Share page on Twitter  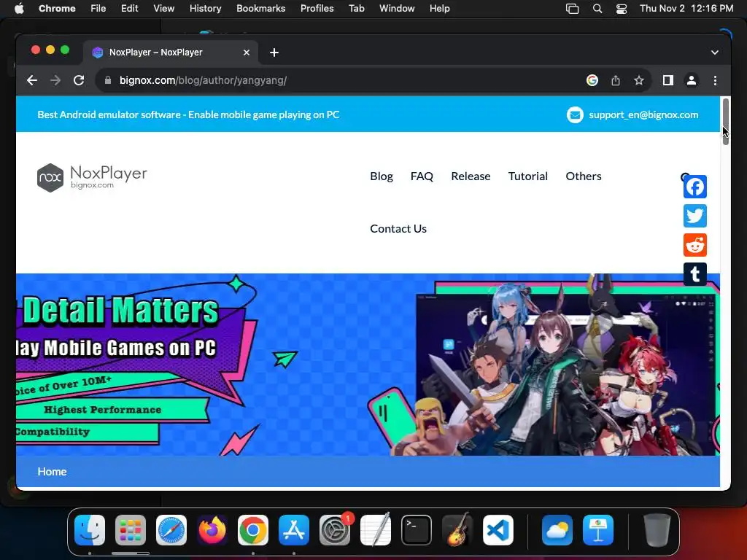click(x=695, y=216)
